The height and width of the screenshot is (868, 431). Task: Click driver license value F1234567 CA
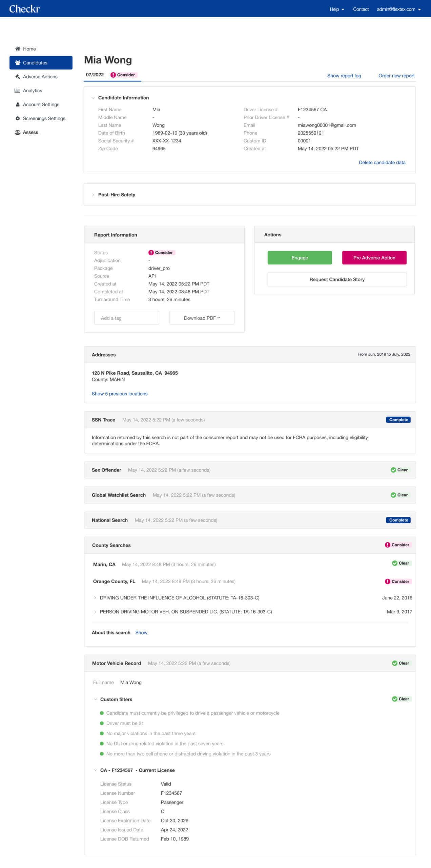(312, 110)
